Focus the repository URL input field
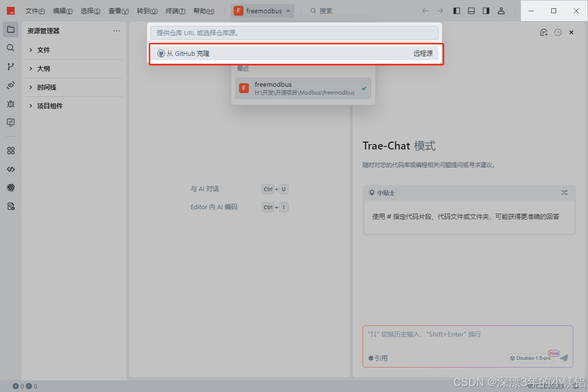This screenshot has height=392, width=588. 294,33
